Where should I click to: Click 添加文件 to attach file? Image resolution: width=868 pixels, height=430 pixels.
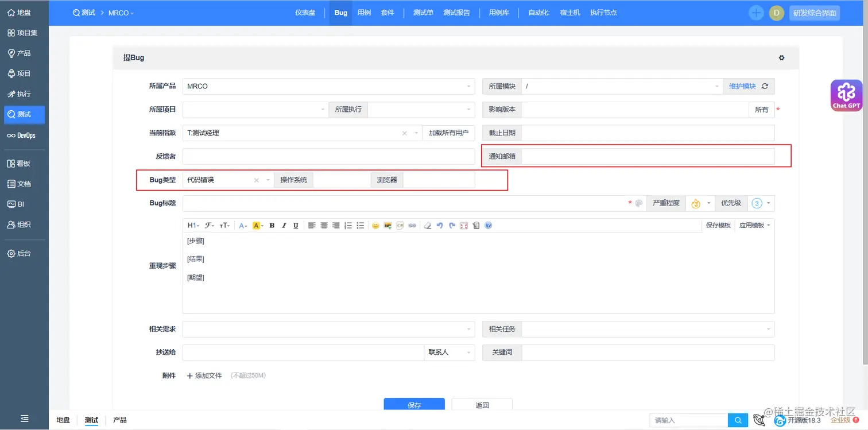point(204,375)
